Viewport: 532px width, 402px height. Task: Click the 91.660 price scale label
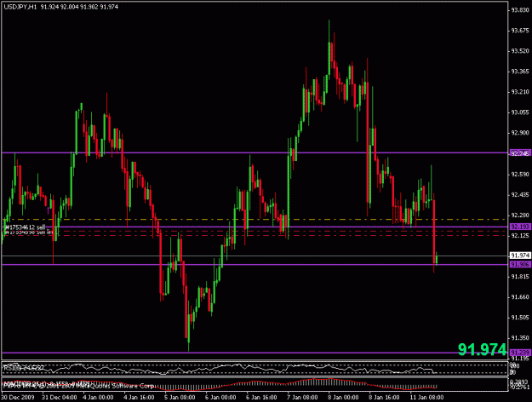520,296
